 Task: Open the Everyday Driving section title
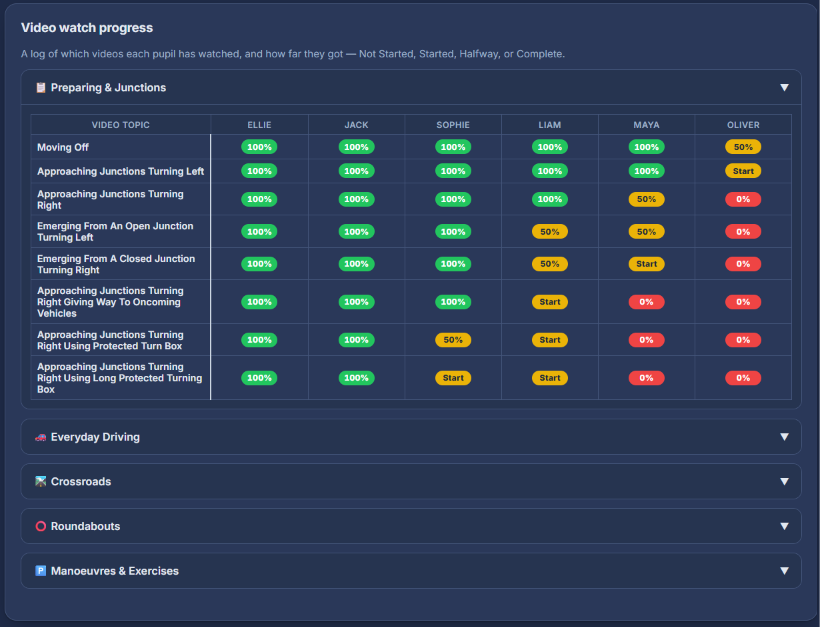pos(95,437)
